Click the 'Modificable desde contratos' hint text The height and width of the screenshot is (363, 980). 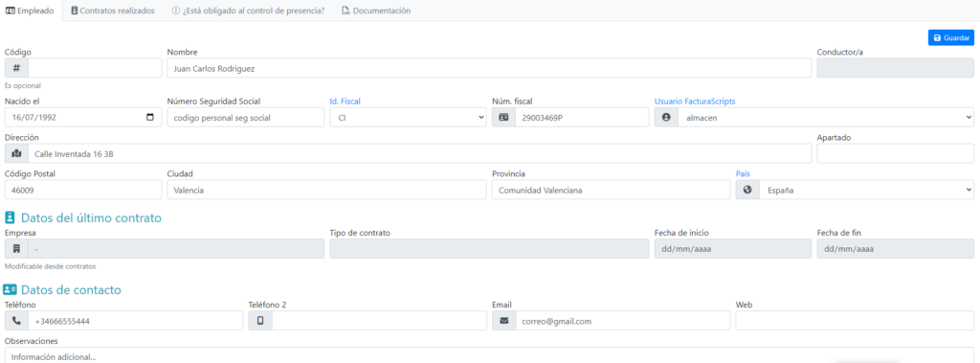[x=50, y=266]
